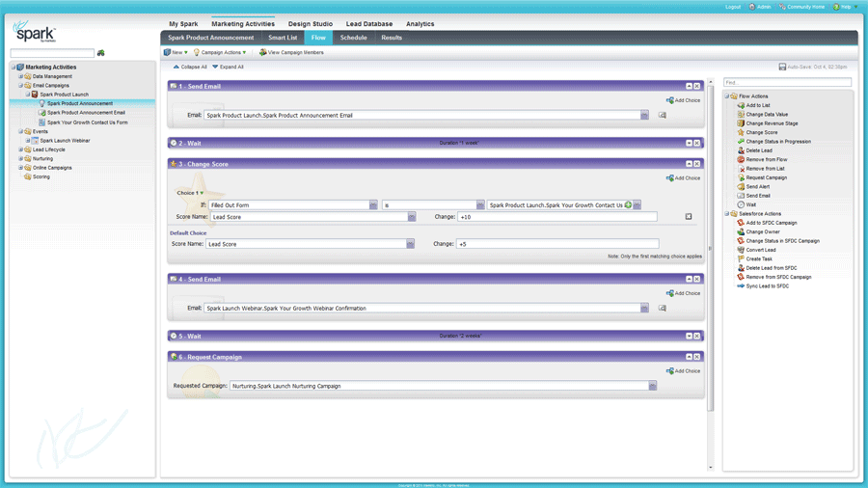Delete the 6 - Request Campaign step
The image size is (868, 488).
pyautogui.click(x=697, y=357)
